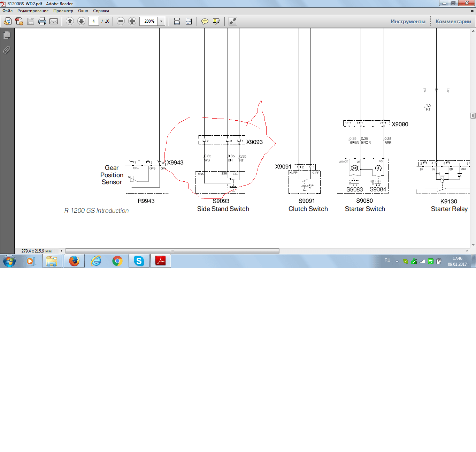The width and height of the screenshot is (476, 452).
Task: Open the attachments paperclip panel
Action: coord(7,50)
